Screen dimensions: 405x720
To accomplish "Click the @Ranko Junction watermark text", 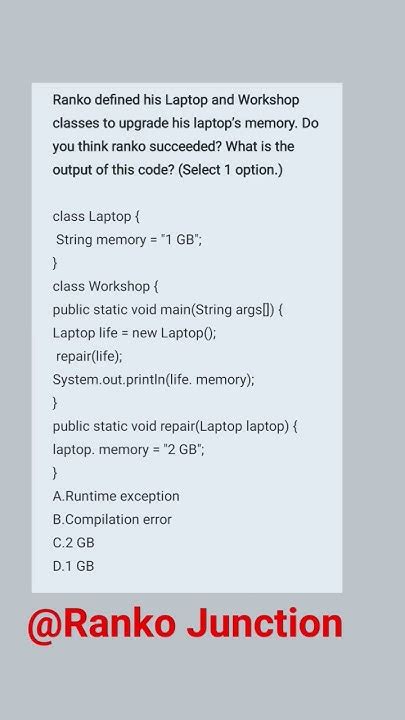I will point(185,624).
